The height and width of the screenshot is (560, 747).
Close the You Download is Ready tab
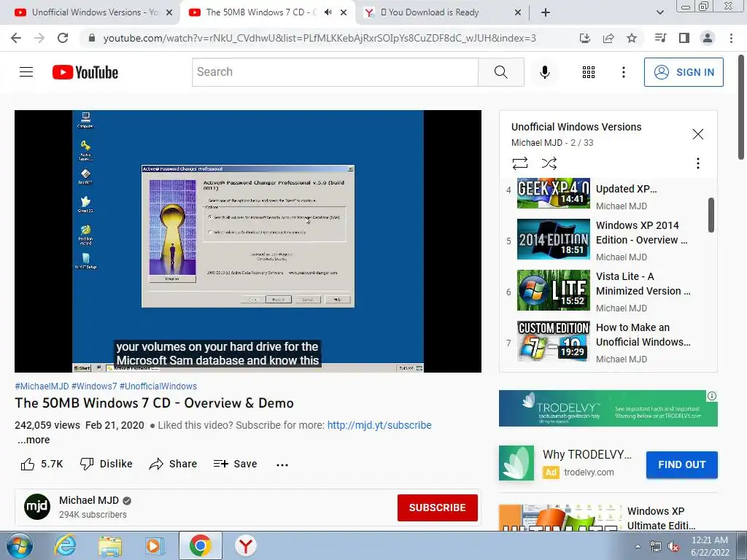click(x=518, y=12)
